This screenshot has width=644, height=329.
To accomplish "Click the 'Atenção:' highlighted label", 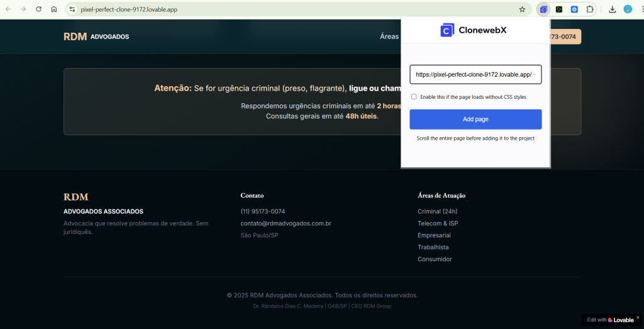I will click(x=173, y=88).
